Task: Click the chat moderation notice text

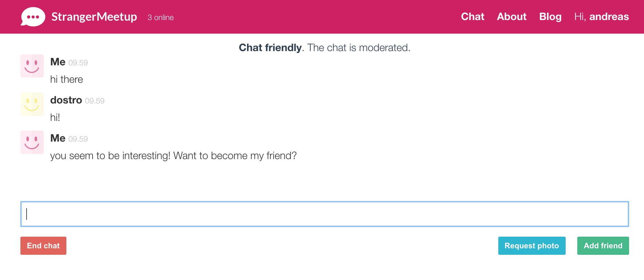Action: [324, 48]
